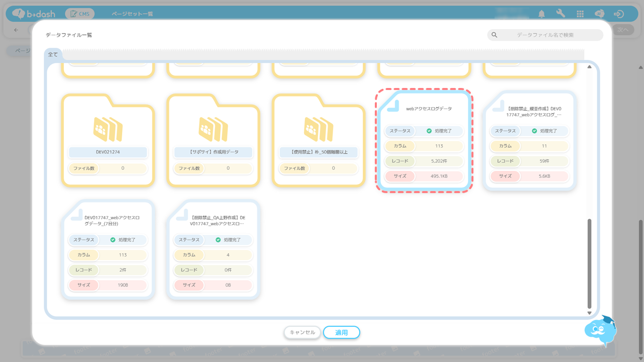Select the 【削除禁止_櫻並作成】 data file
Viewport: 644px width, 362px height.
[529, 140]
